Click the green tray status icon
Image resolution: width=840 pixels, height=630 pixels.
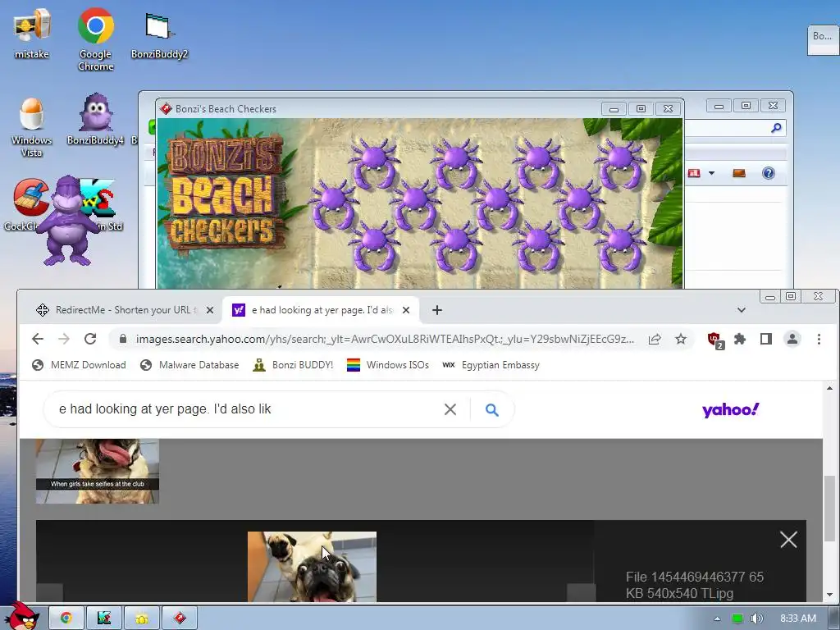tap(737, 619)
